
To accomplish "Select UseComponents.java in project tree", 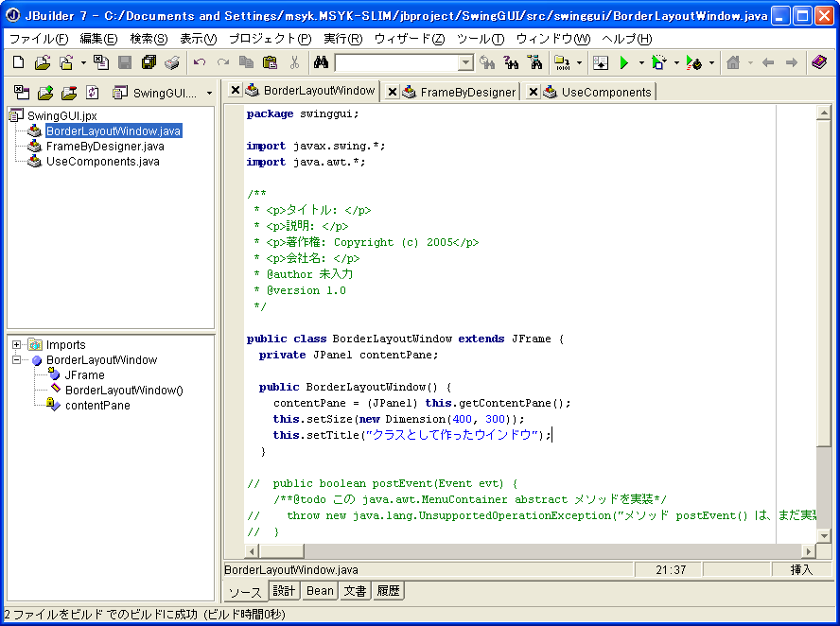I will [x=102, y=162].
